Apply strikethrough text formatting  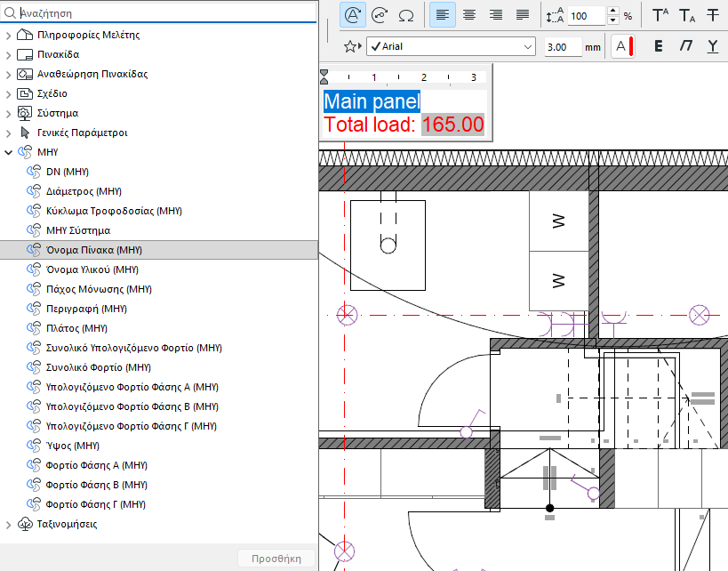tap(713, 15)
